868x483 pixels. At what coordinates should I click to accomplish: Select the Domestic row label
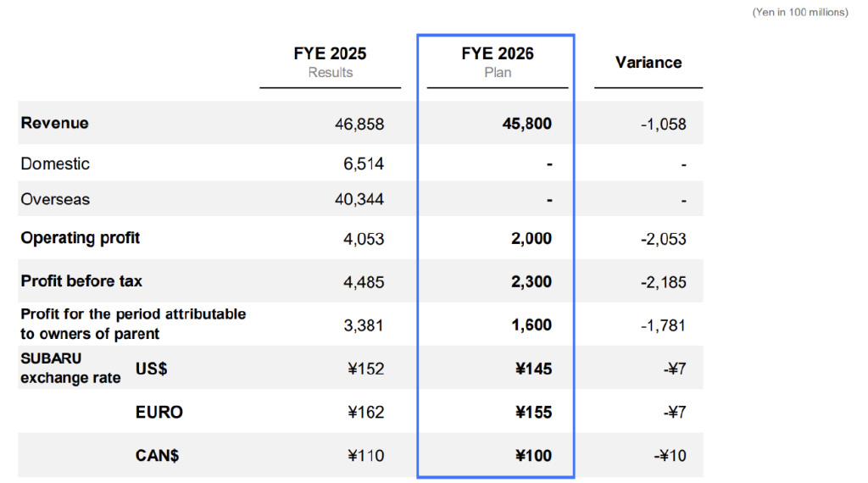tap(55, 164)
